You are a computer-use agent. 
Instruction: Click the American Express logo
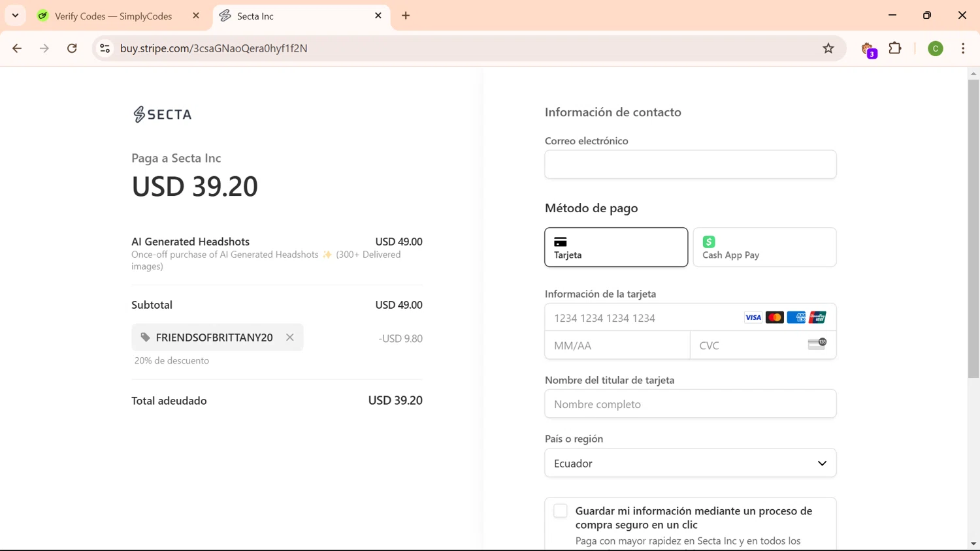click(796, 318)
